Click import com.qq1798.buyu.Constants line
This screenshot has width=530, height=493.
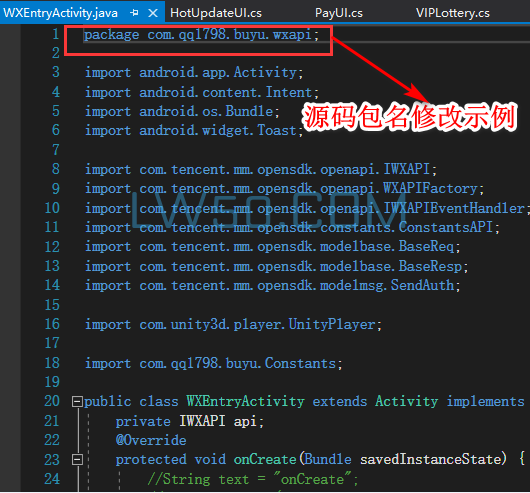pyautogui.click(x=214, y=363)
